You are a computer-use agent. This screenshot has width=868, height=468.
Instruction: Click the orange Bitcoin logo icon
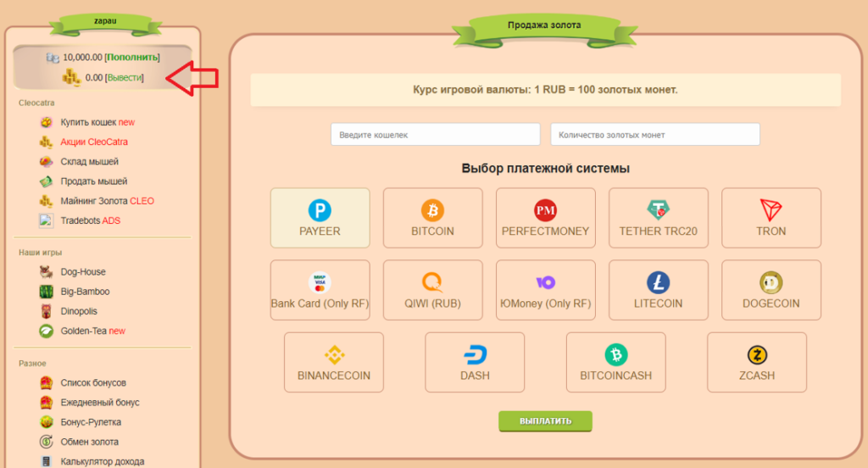(x=432, y=210)
